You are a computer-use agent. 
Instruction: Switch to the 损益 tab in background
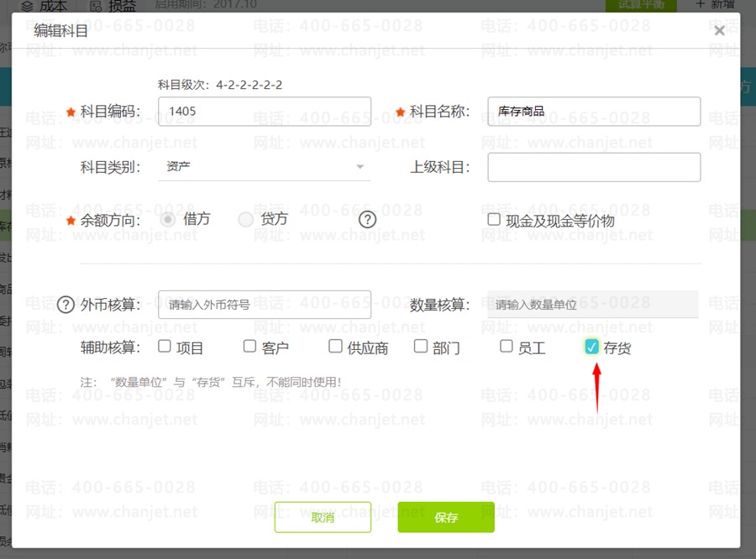coord(113,6)
